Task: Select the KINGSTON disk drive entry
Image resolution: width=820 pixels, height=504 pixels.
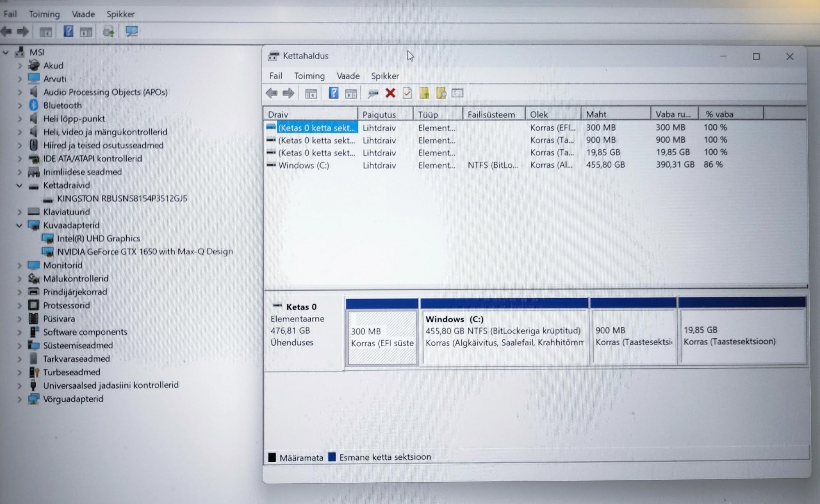Action: pyautogui.click(x=122, y=198)
